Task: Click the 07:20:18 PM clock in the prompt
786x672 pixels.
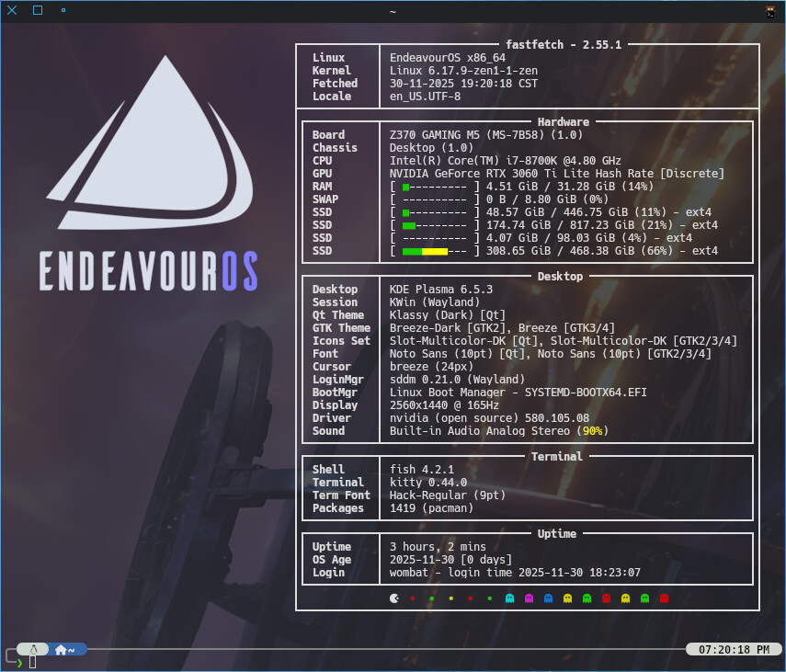Action: 734,649
